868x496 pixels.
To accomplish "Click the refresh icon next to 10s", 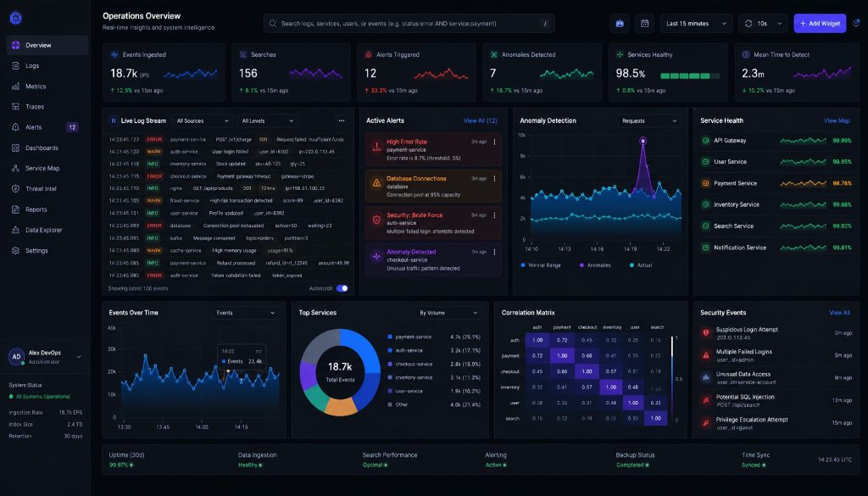I will (x=748, y=23).
